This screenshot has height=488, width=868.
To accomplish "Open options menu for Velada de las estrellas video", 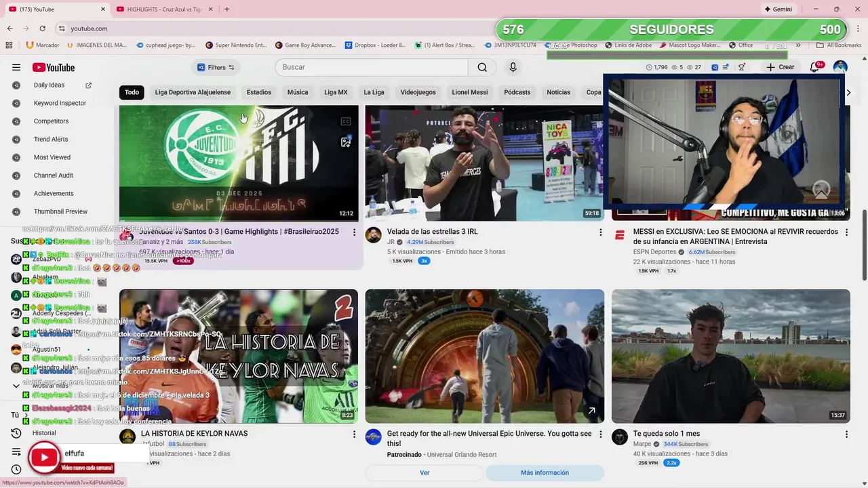I will [600, 232].
